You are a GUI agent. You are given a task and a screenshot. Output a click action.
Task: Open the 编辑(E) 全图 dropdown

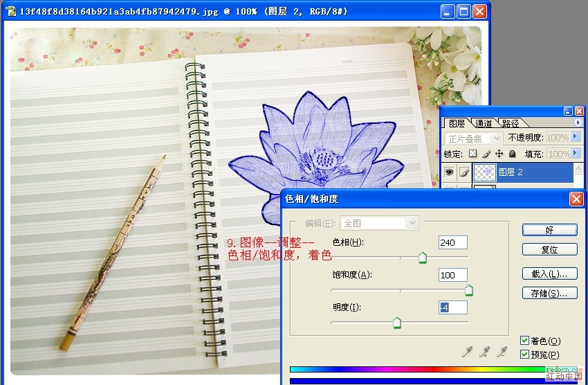[x=412, y=223]
